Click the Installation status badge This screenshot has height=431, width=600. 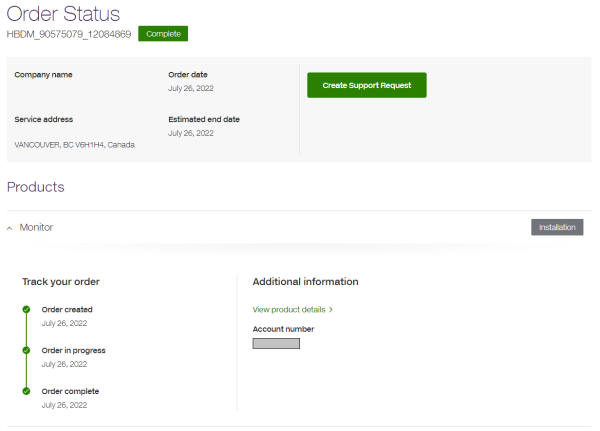tap(557, 227)
